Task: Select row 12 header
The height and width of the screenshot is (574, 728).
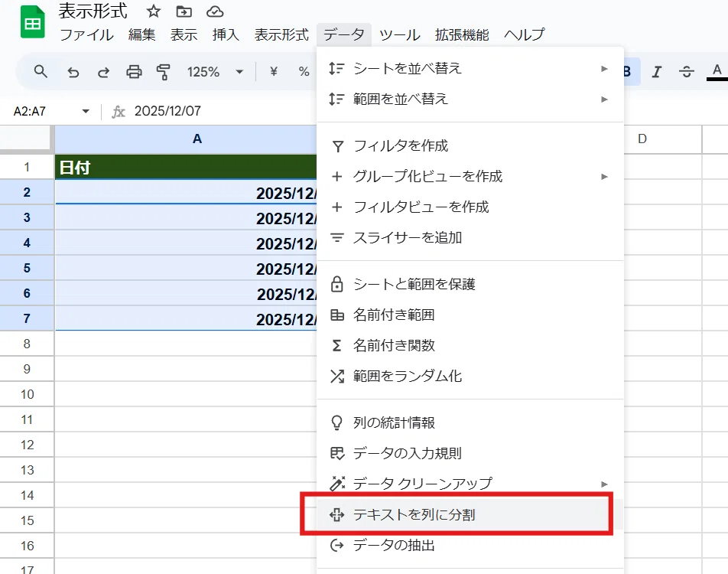Action: [27, 445]
